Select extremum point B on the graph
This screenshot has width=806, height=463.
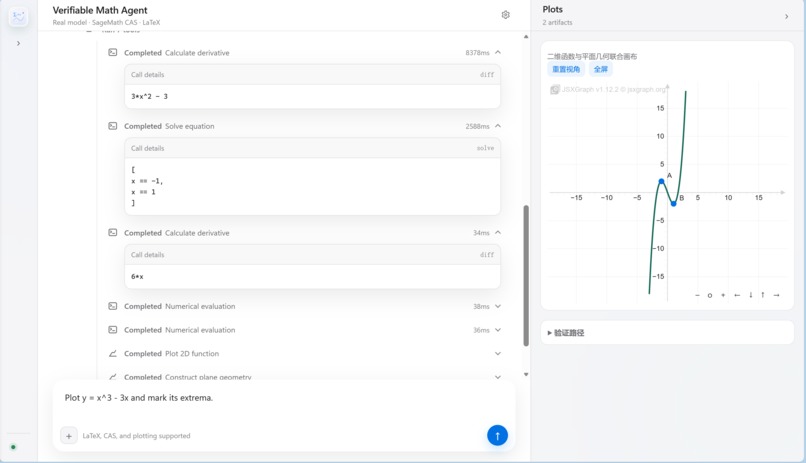click(673, 204)
